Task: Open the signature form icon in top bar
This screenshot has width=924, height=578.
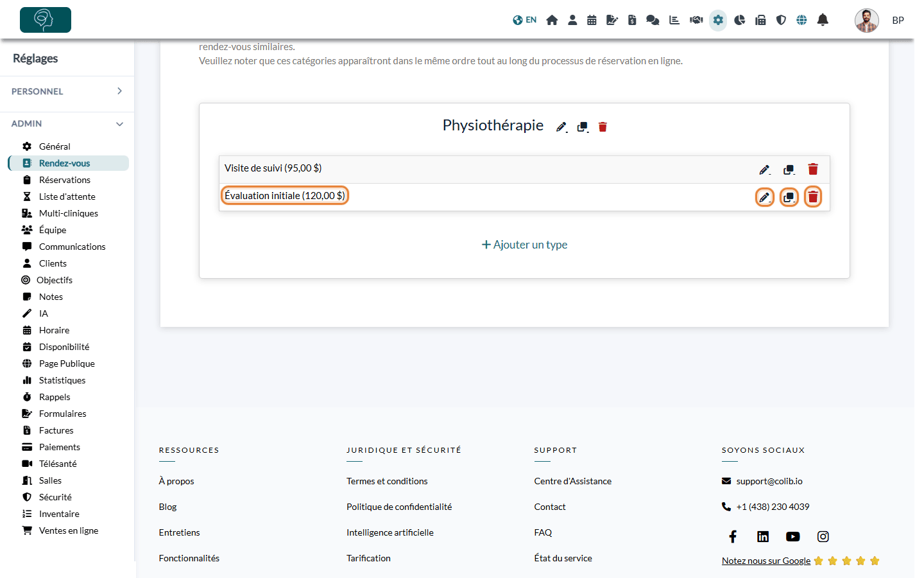Action: (612, 20)
